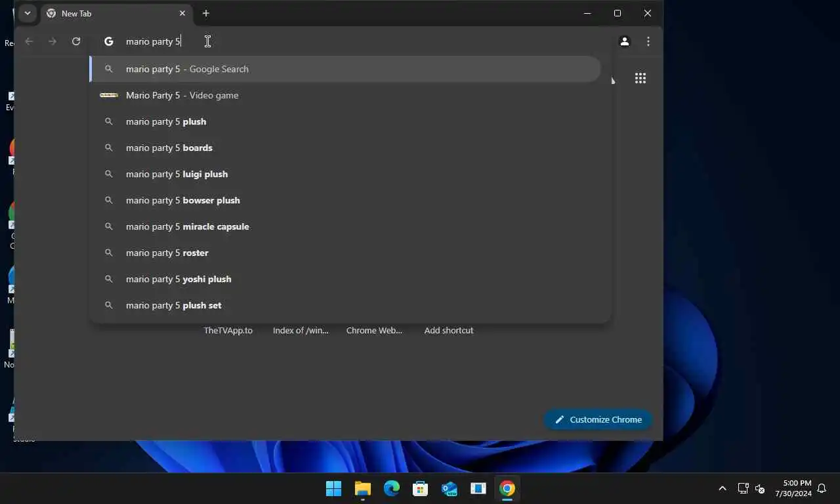Click Add shortcut

(449, 330)
